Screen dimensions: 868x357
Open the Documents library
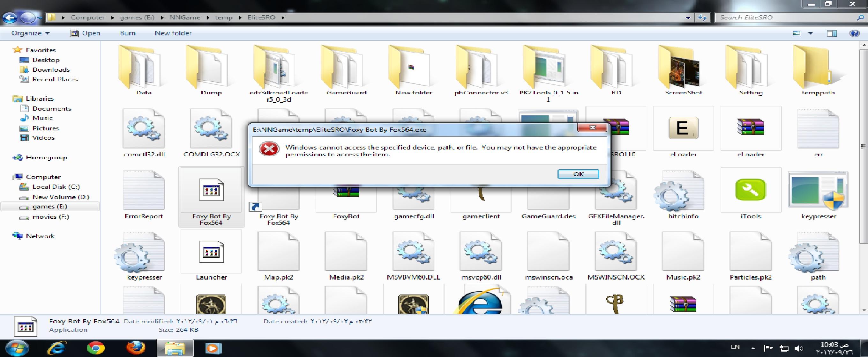[x=52, y=109]
